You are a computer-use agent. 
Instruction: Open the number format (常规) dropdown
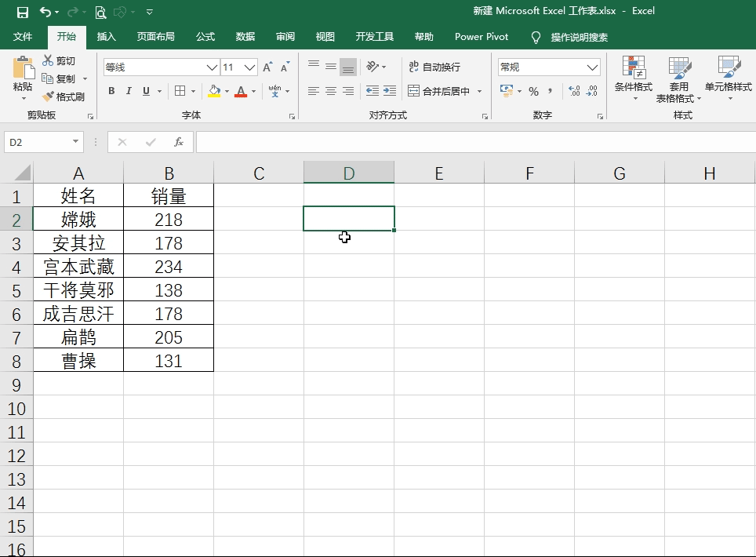point(593,67)
